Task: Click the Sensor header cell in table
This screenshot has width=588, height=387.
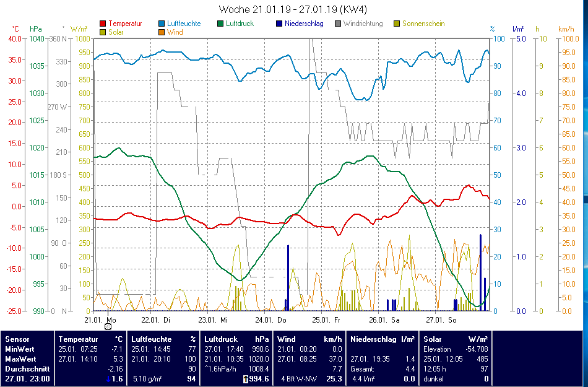Action: 17,339
